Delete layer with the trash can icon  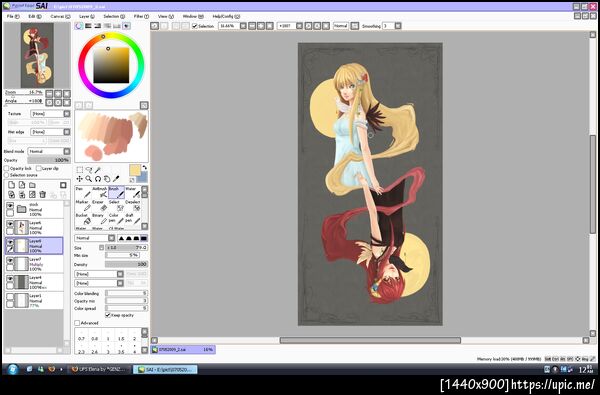[x=42, y=194]
